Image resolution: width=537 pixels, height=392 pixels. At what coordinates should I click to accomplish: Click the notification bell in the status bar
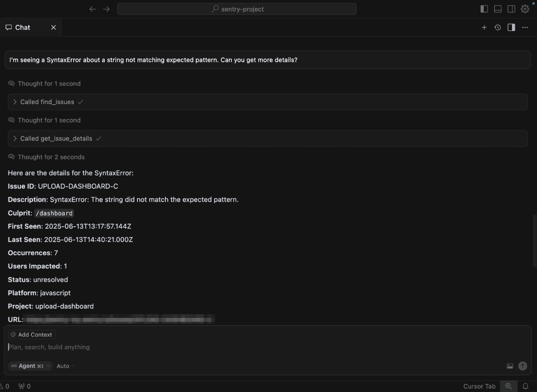[x=525, y=386]
